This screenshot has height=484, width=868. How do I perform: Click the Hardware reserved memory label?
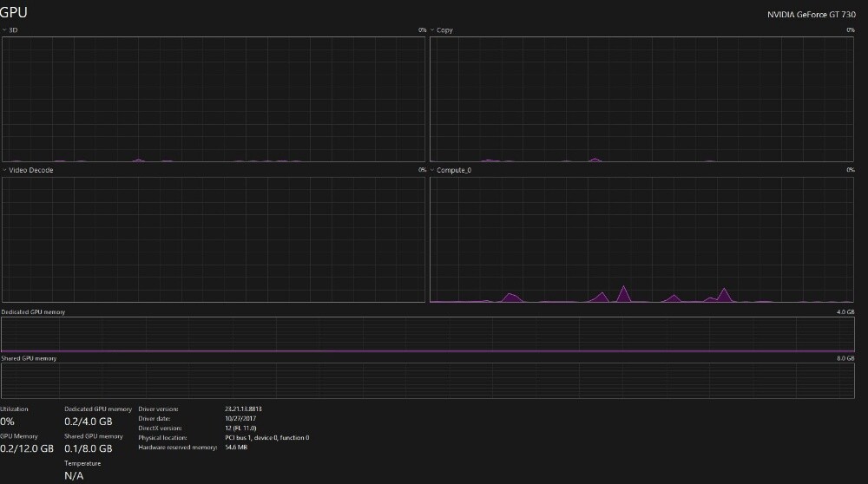(178, 447)
